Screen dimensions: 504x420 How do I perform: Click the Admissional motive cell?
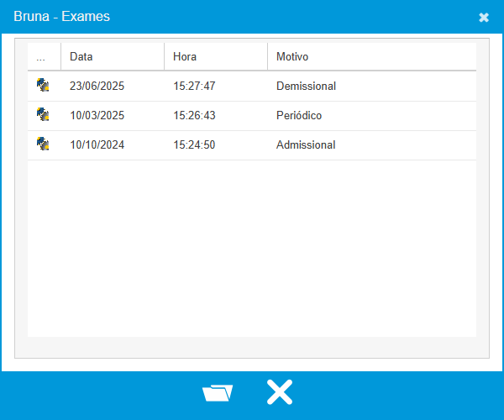point(306,144)
